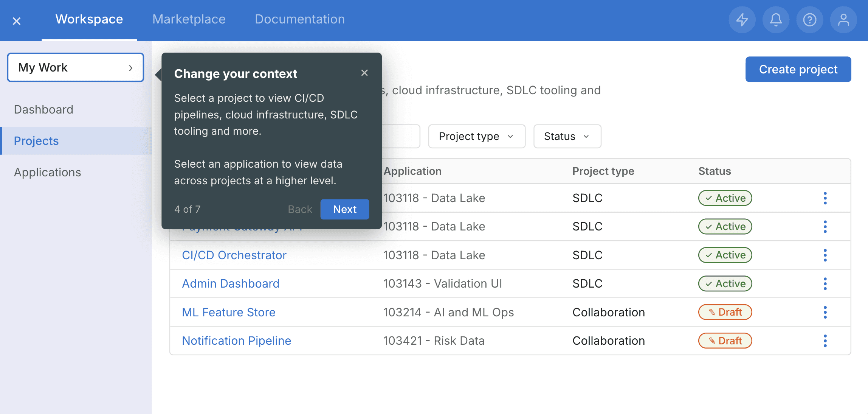Click the lightning bolt icon in header
868x414 pixels.
[x=742, y=20]
